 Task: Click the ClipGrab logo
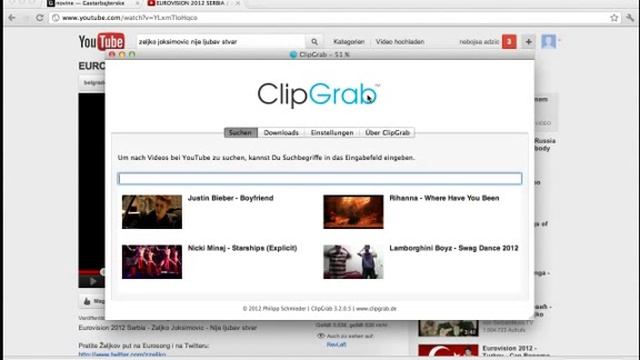pyautogui.click(x=318, y=95)
